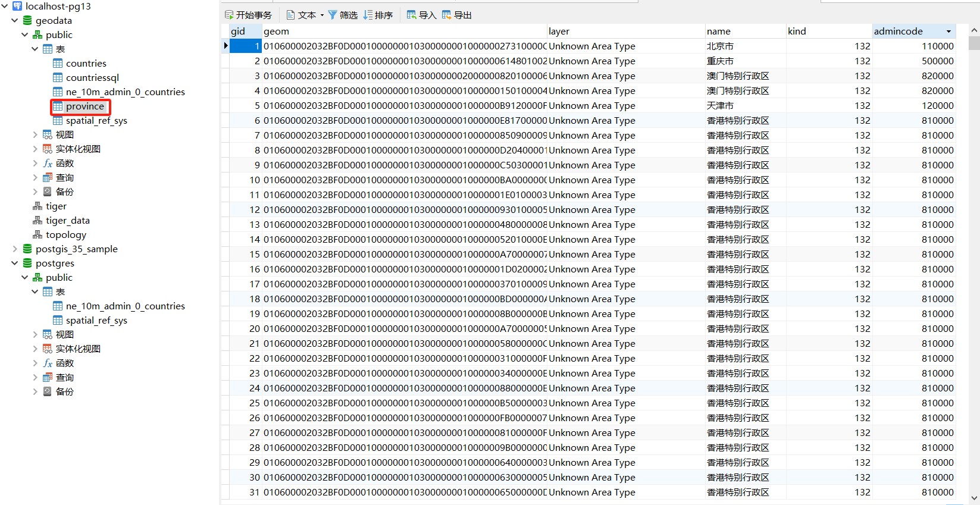Image resolution: width=980 pixels, height=505 pixels.
Task: Click the 表 tables icon under postgres public
Action: pos(48,291)
